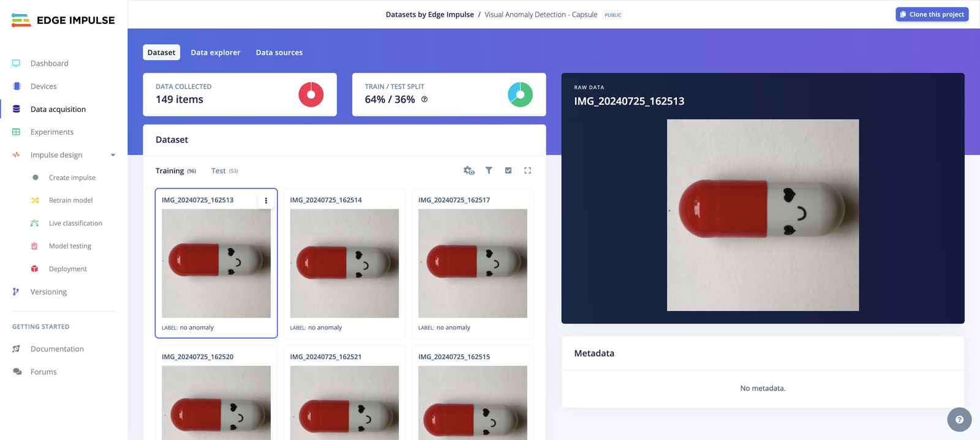The image size is (980, 440).
Task: Click the Create impulse dot icon
Action: pyautogui.click(x=36, y=177)
